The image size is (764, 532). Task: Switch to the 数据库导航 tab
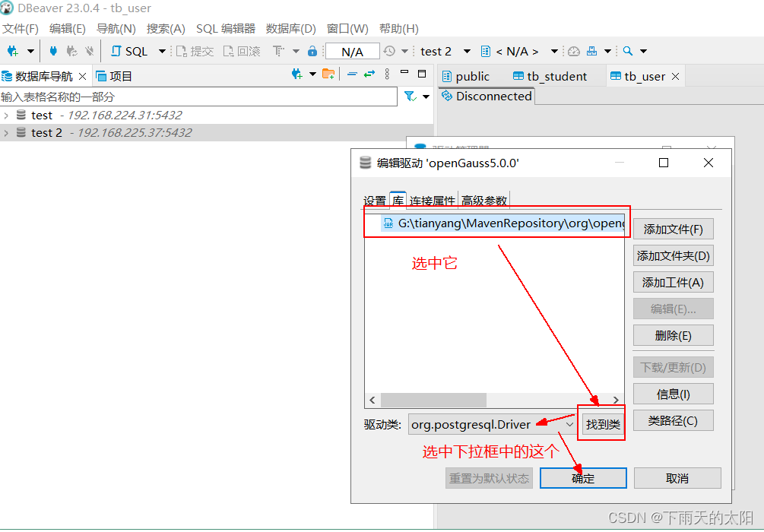(x=43, y=77)
